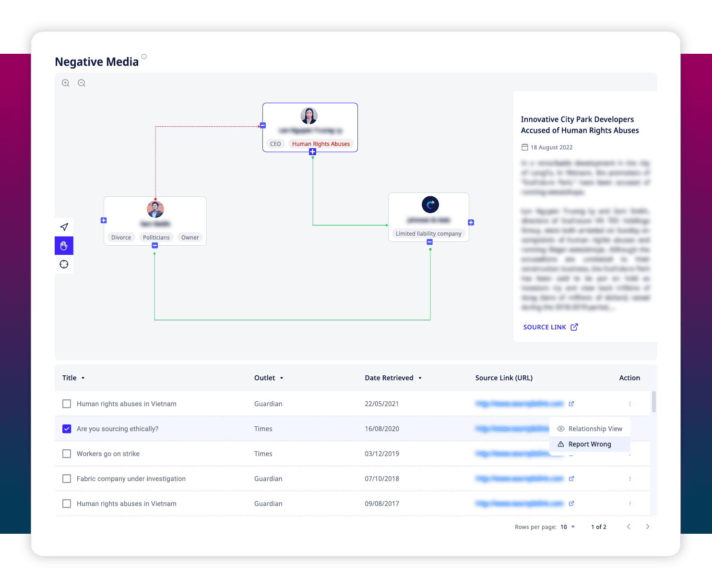The image size is (712, 588).
Task: Click the CEO woman's avatar photo
Action: (x=309, y=116)
